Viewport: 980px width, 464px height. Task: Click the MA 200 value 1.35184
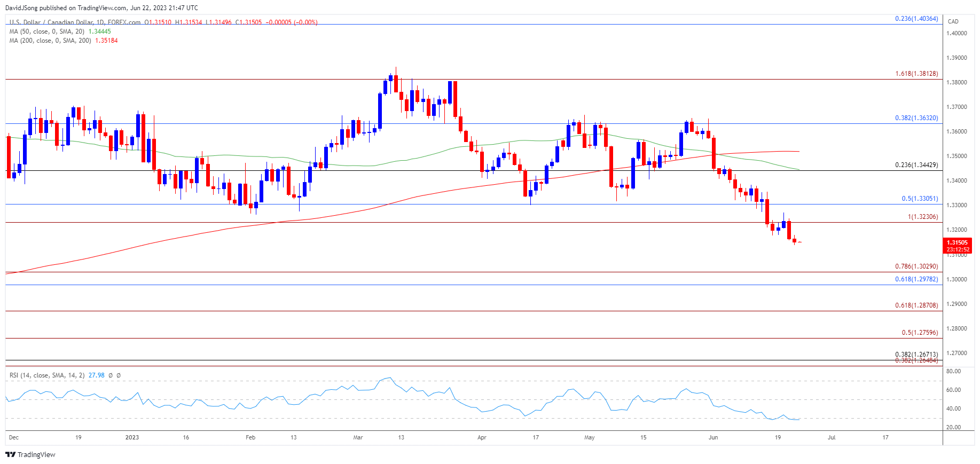pyautogui.click(x=106, y=41)
